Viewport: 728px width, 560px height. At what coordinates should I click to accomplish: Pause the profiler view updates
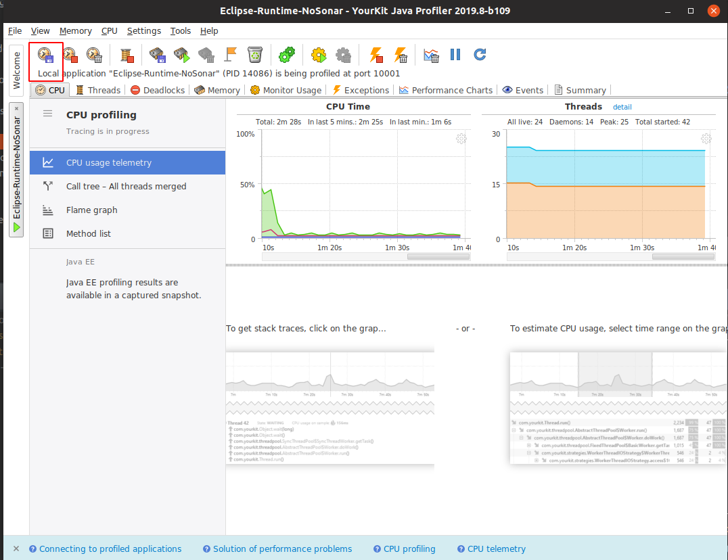point(455,55)
